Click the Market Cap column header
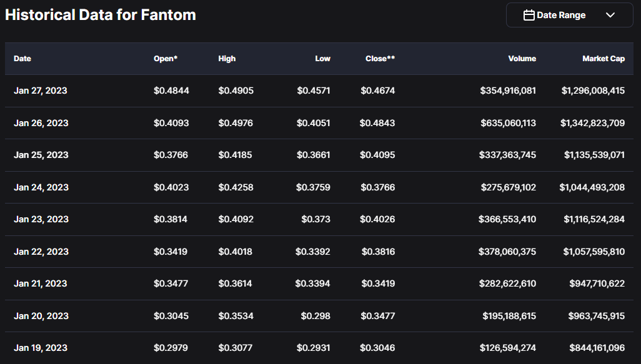 tap(603, 59)
